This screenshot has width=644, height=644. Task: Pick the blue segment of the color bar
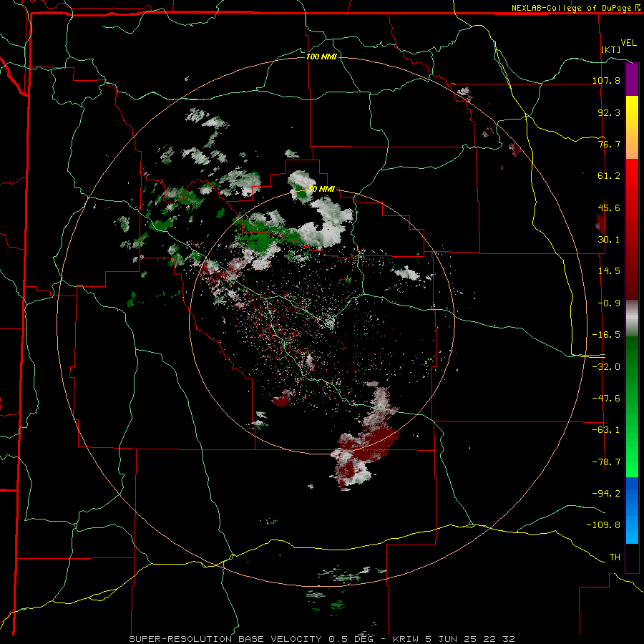[632, 510]
